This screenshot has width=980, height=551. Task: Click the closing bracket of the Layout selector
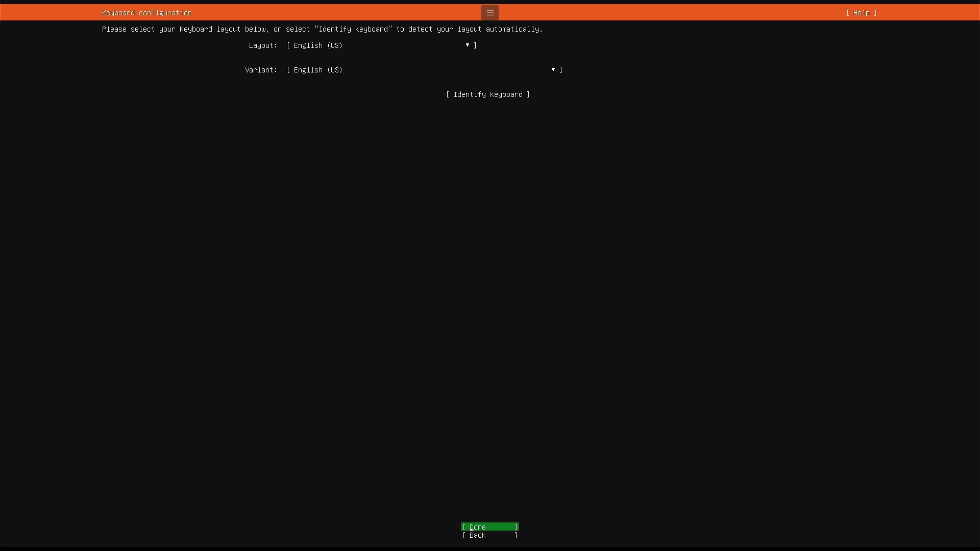(x=475, y=45)
